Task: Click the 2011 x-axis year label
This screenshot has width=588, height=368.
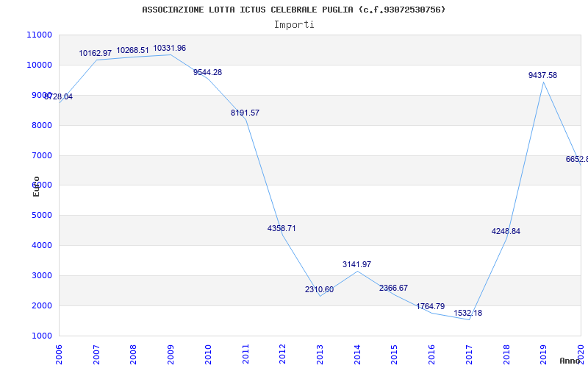Action: (x=245, y=354)
